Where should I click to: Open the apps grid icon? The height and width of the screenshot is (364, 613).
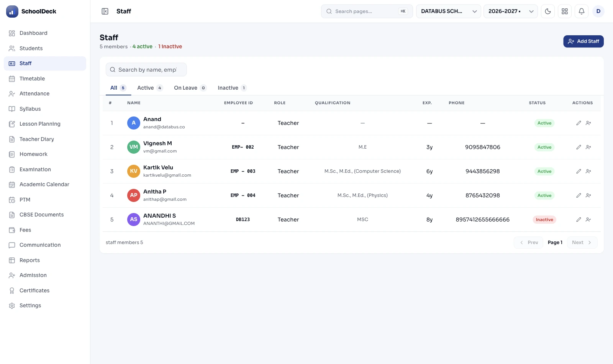tap(565, 11)
